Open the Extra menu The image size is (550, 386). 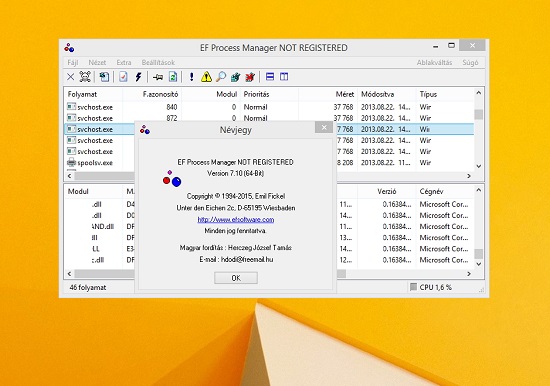pos(124,62)
